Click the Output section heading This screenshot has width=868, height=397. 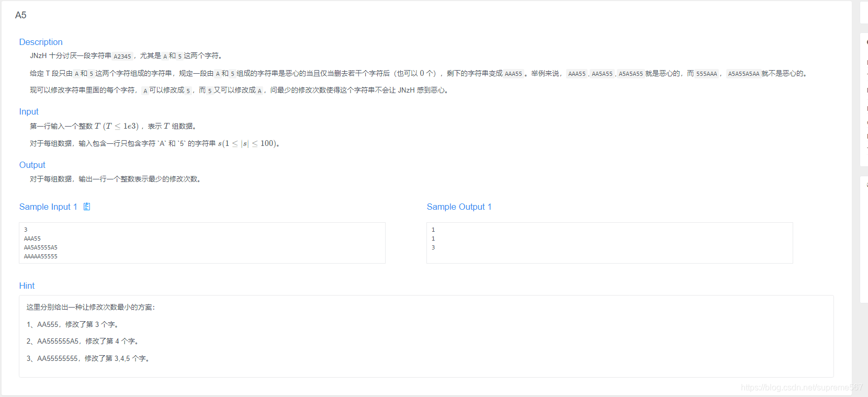point(32,165)
